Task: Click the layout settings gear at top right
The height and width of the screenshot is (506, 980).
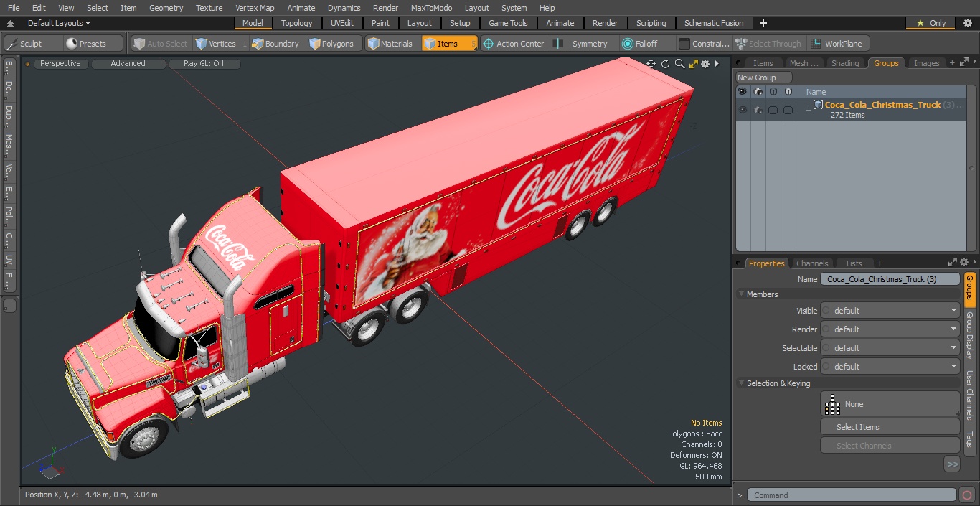Action: [967, 23]
